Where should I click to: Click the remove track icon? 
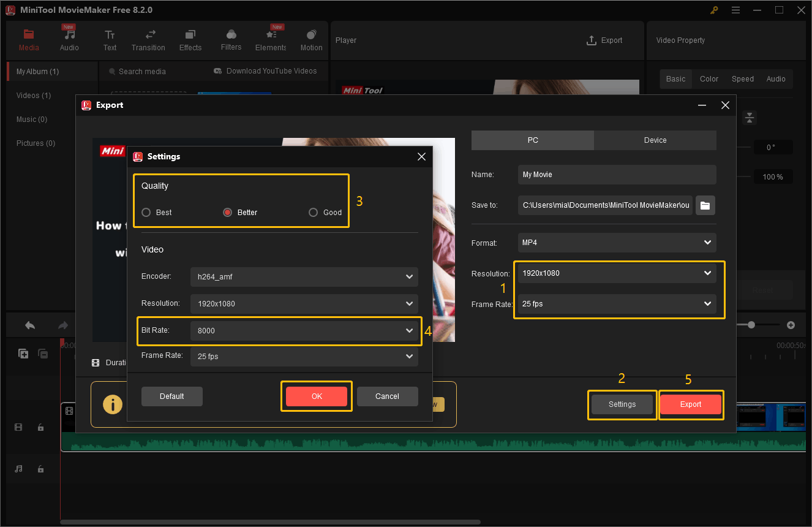(43, 354)
